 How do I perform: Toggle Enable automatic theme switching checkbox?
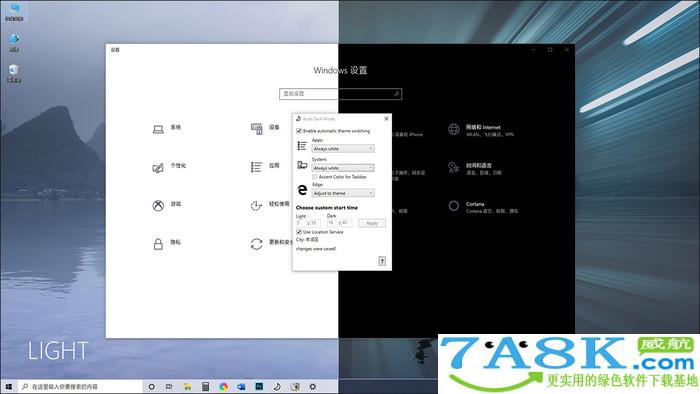(x=299, y=131)
